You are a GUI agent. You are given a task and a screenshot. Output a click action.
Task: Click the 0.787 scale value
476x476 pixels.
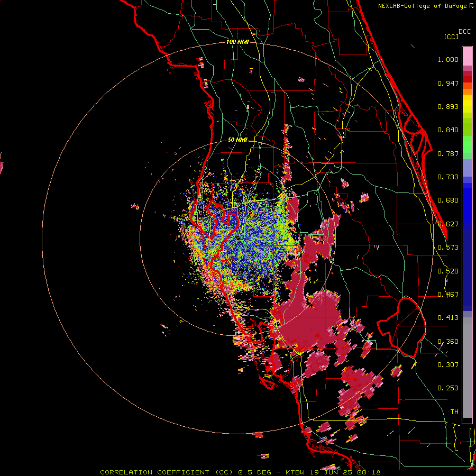[x=448, y=153]
